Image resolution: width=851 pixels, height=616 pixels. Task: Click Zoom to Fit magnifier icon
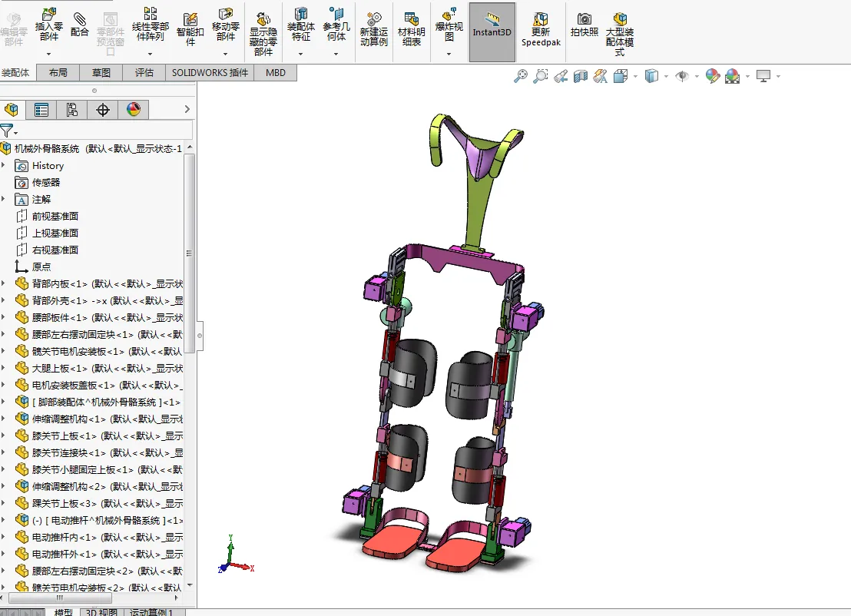point(522,76)
